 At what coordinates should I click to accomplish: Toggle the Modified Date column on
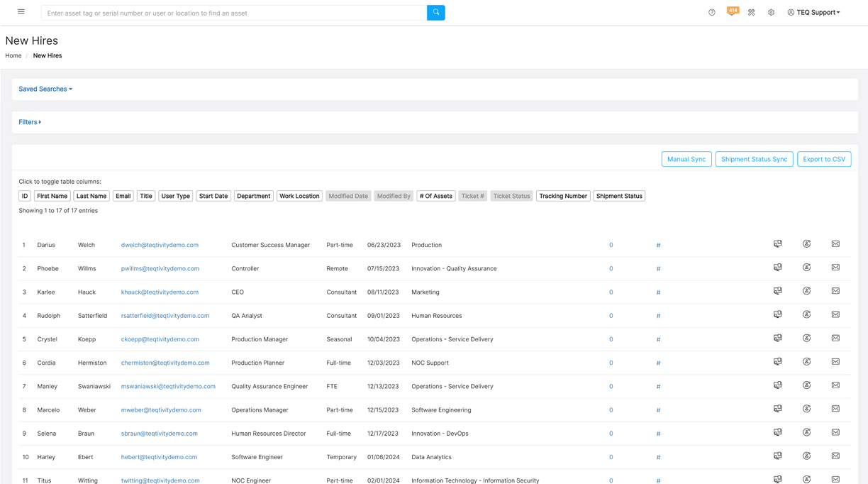348,196
